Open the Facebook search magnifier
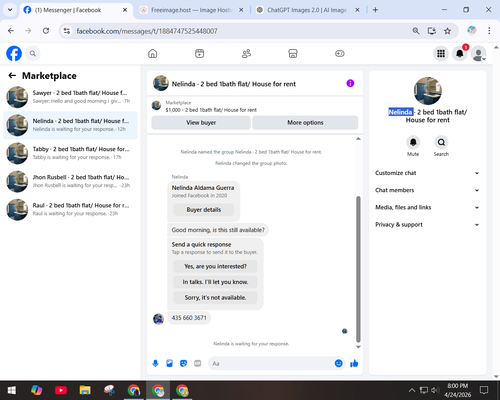The width and height of the screenshot is (500, 400). pos(33,53)
